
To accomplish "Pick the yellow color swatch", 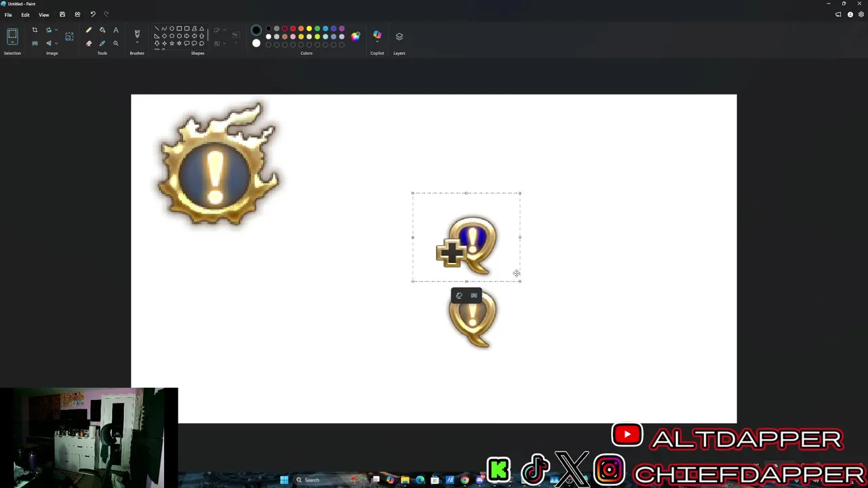I will click(309, 28).
